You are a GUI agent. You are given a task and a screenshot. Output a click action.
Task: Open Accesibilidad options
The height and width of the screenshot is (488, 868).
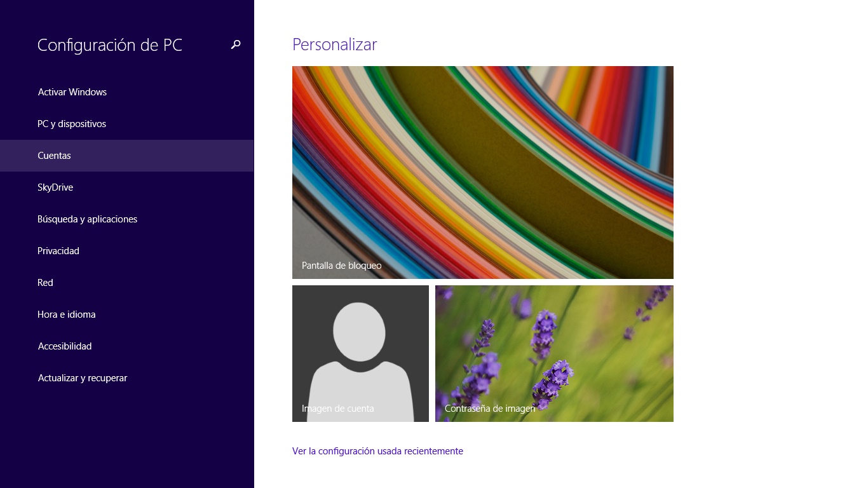coord(65,346)
